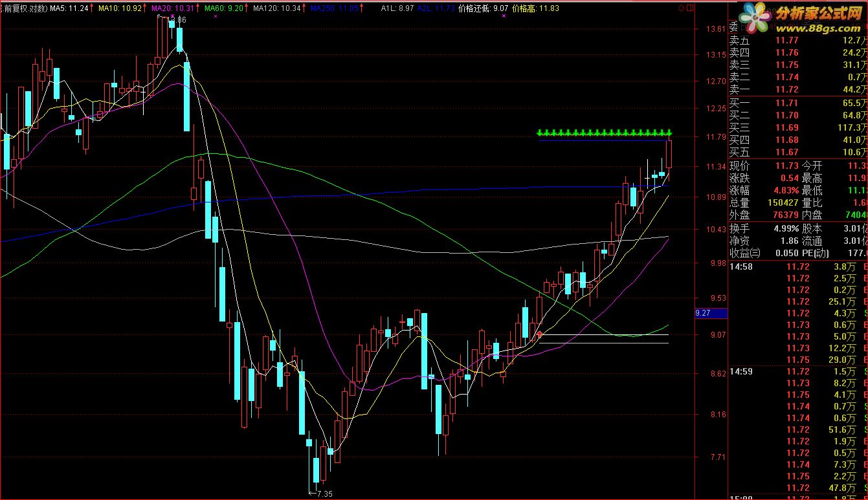Image resolution: width=868 pixels, height=500 pixels.
Task: Click the 净资 1.86 value
Action: 789,241
